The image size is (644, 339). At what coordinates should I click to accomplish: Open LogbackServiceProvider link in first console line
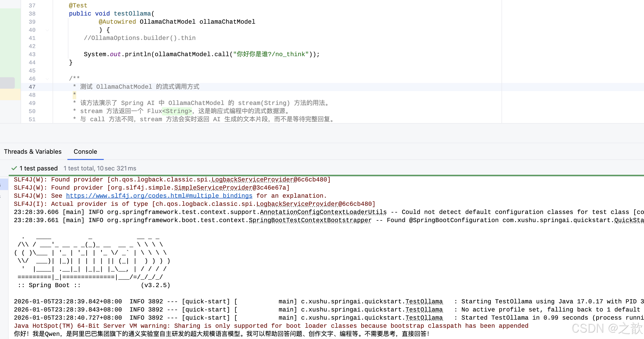coord(252,180)
